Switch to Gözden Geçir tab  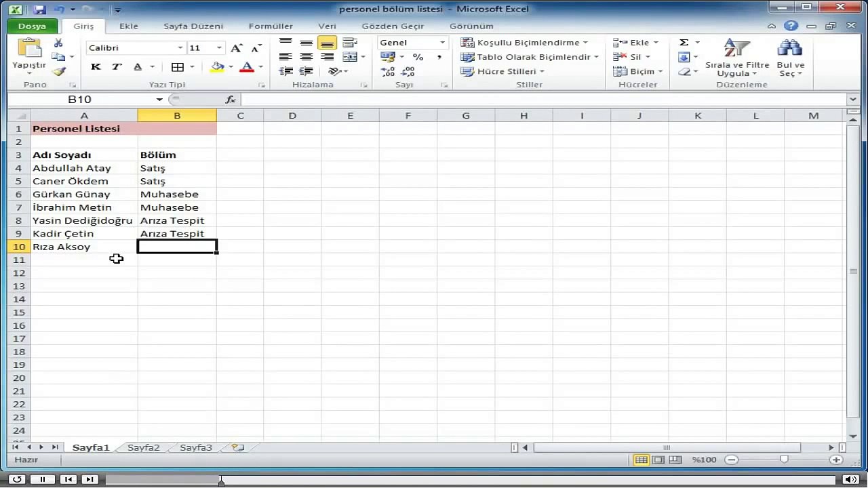[x=393, y=26]
